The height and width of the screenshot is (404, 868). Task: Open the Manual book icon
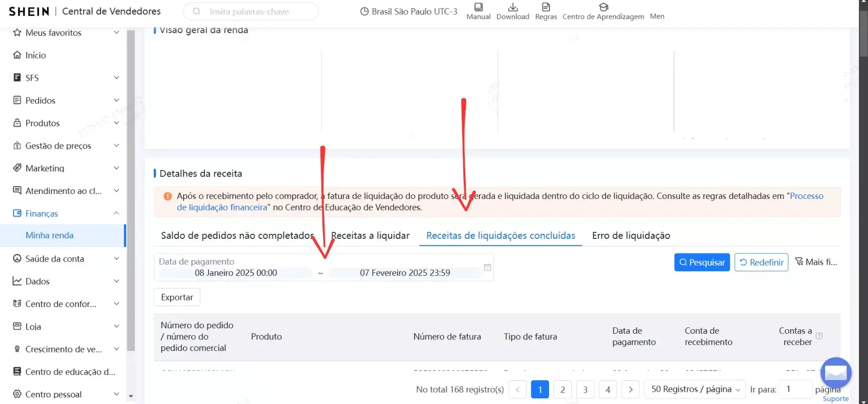(x=478, y=7)
